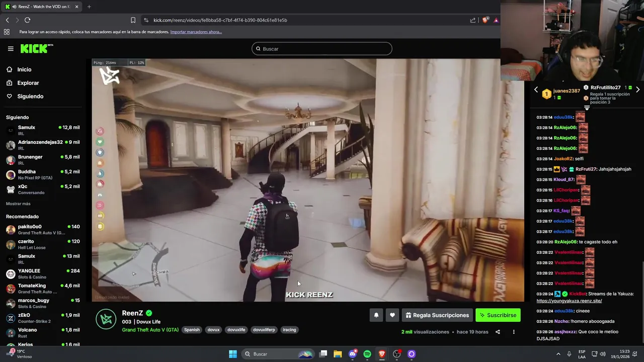Screen dimensions: 644x362
Task: Select the dovuxlife tag
Action: (236, 330)
